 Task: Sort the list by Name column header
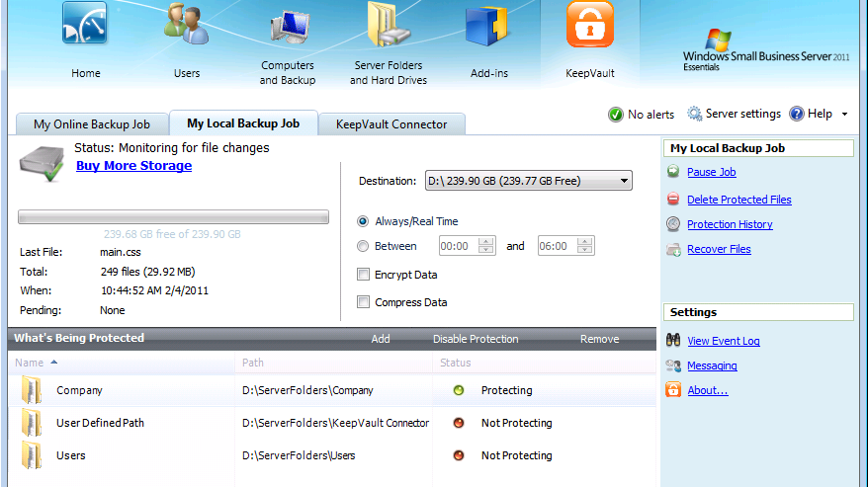click(x=30, y=363)
